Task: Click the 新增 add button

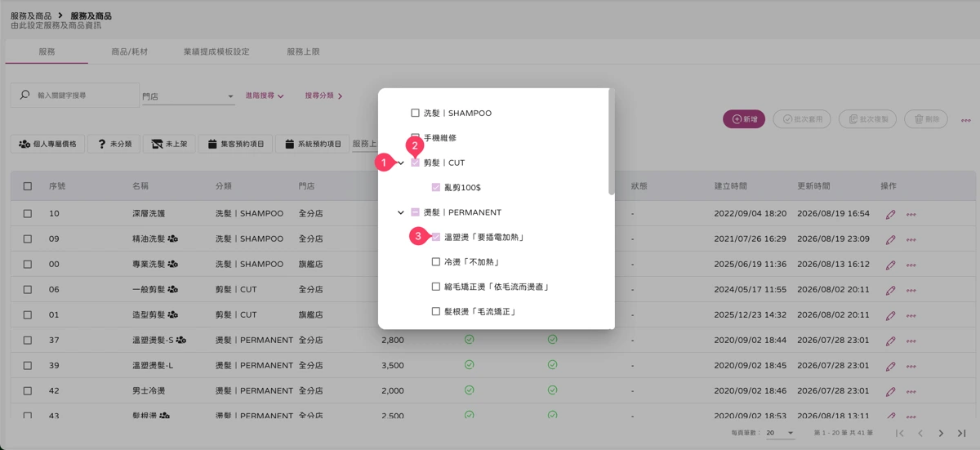Action: click(x=744, y=119)
